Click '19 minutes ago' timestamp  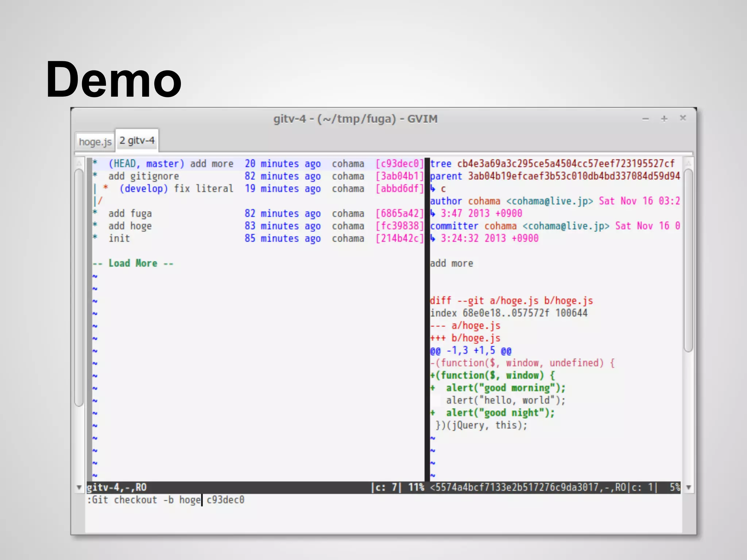coord(283,188)
